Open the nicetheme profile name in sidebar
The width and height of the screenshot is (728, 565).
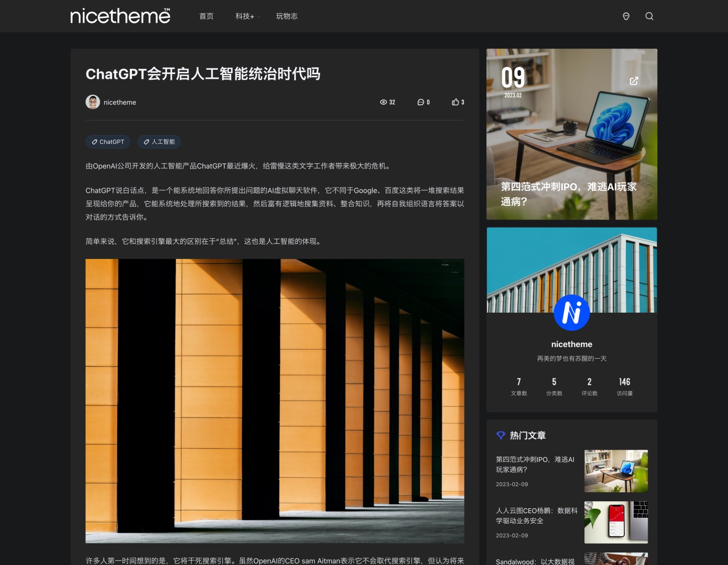point(572,344)
